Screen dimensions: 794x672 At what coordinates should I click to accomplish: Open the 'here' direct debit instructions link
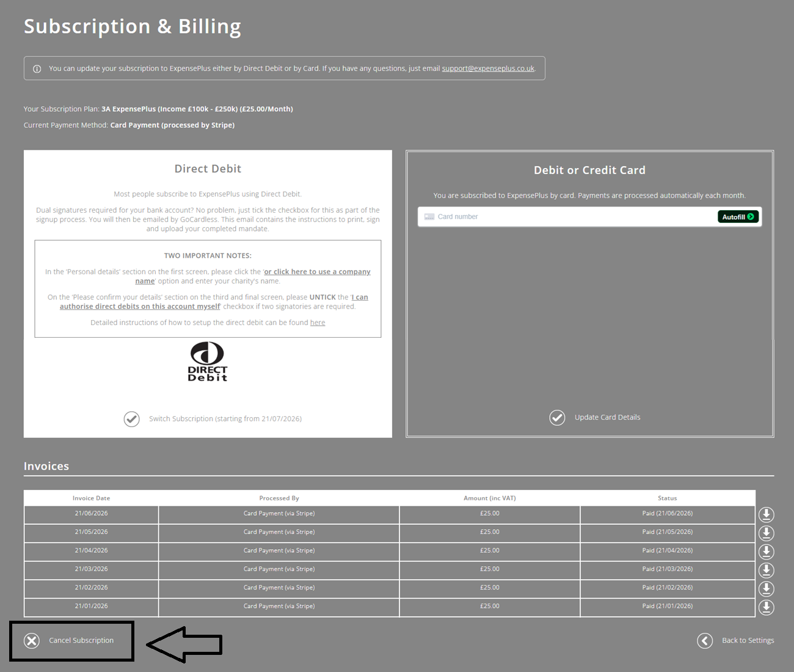318,323
